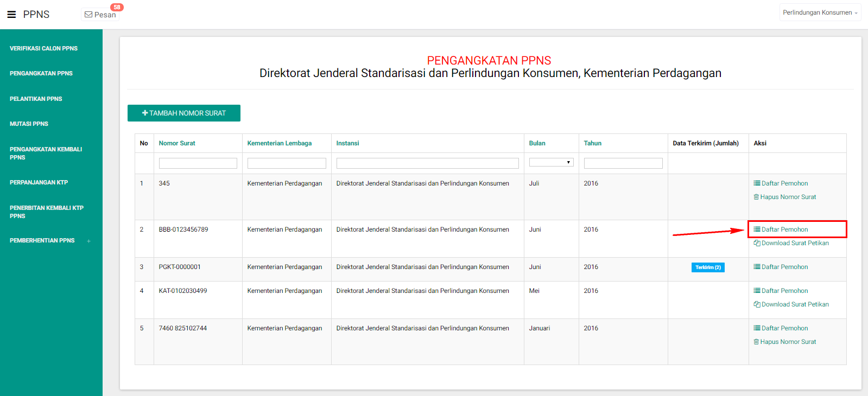Focus the Instansi filter text field
This screenshot has width=868, height=396.
(x=427, y=163)
